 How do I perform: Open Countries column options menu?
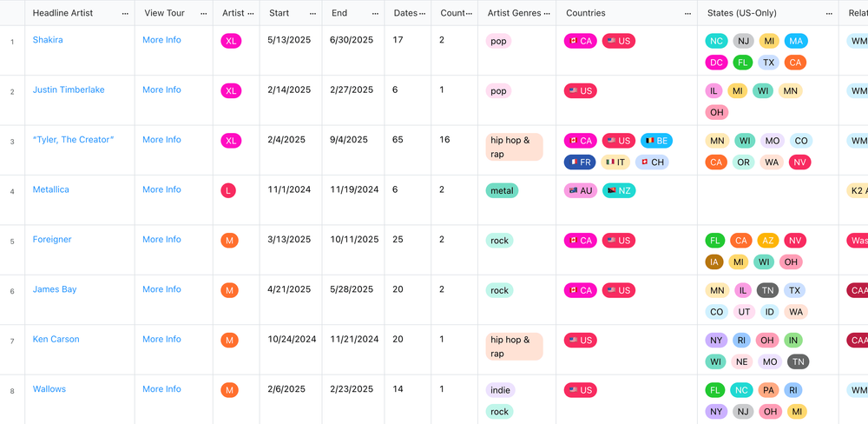tap(688, 13)
